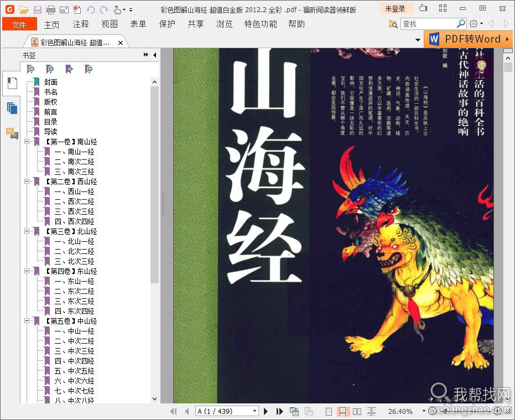515x420 pixels.
Task: Collapse the 【第二卷】西山经 tree node
Action: (x=27, y=181)
